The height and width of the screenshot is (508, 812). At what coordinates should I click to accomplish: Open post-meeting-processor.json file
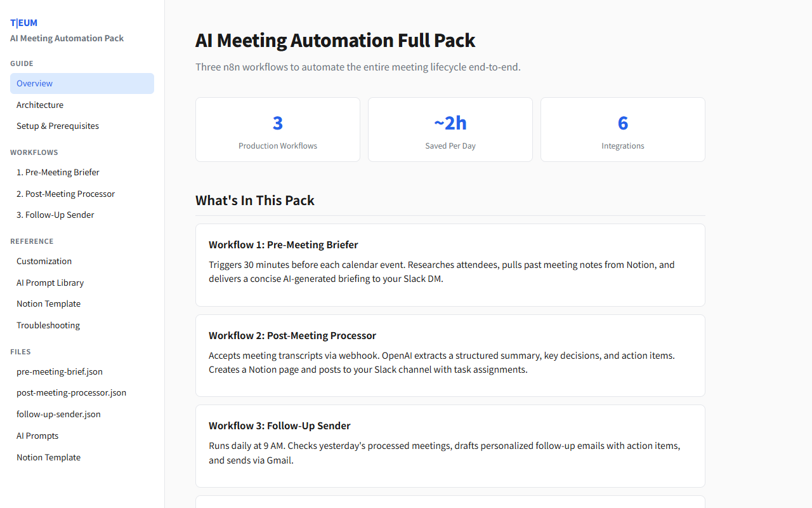coord(71,392)
